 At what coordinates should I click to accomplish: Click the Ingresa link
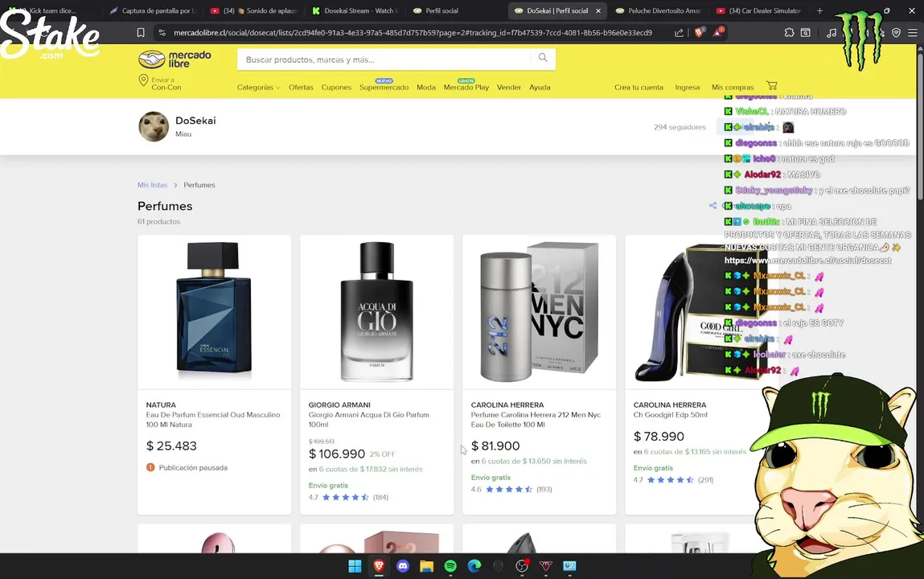coord(687,87)
